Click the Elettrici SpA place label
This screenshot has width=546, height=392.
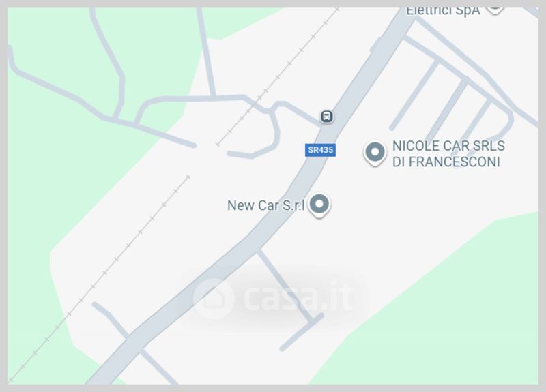click(443, 12)
